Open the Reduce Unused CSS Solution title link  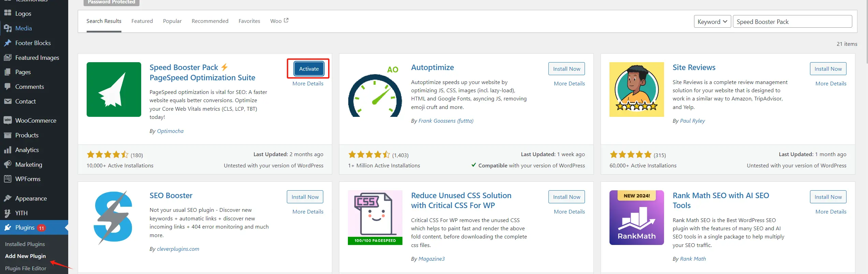click(x=461, y=200)
